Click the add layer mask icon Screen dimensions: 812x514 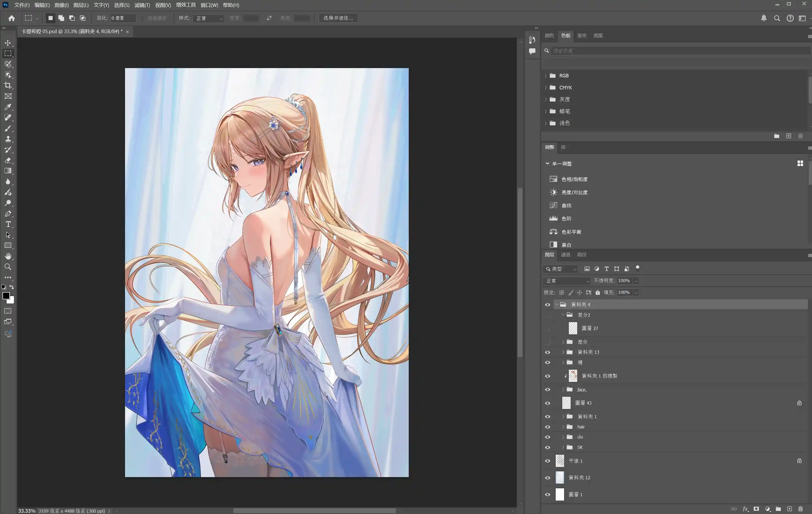pyautogui.click(x=756, y=509)
